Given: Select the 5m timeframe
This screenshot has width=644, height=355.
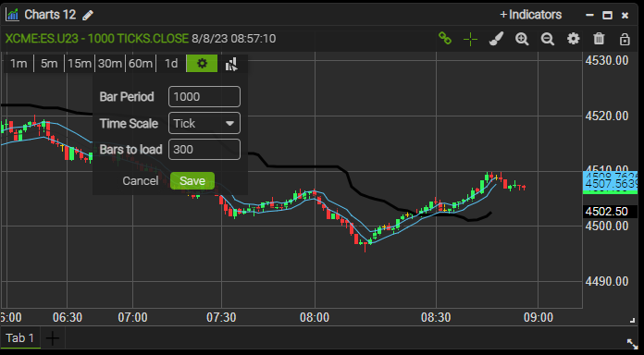Looking at the screenshot, I should click(x=49, y=64).
